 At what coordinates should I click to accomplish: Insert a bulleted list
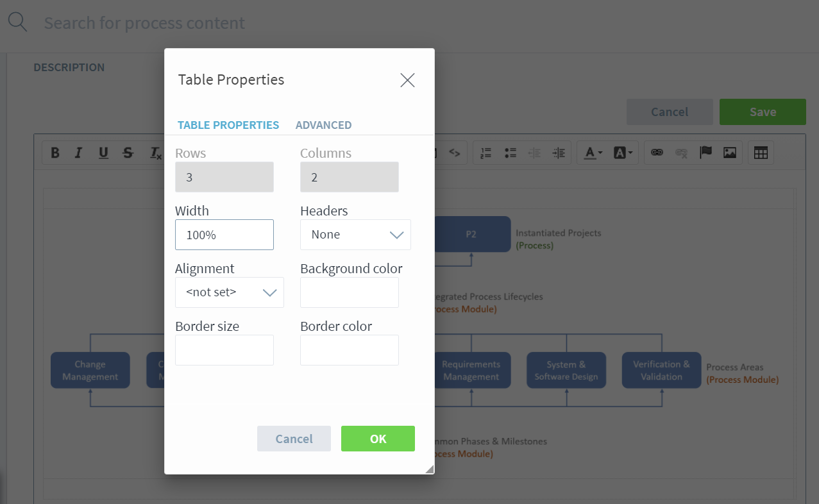click(511, 153)
